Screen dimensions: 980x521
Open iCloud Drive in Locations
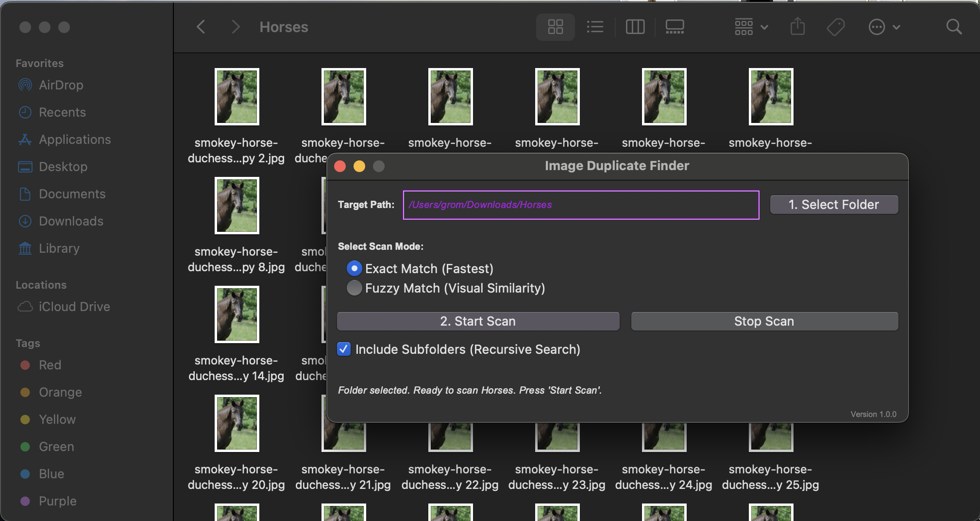click(x=74, y=307)
